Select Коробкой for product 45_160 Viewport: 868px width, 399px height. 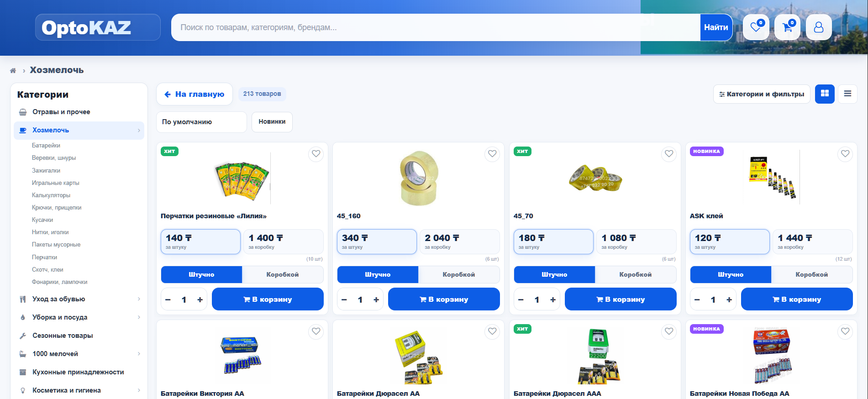pyautogui.click(x=459, y=274)
